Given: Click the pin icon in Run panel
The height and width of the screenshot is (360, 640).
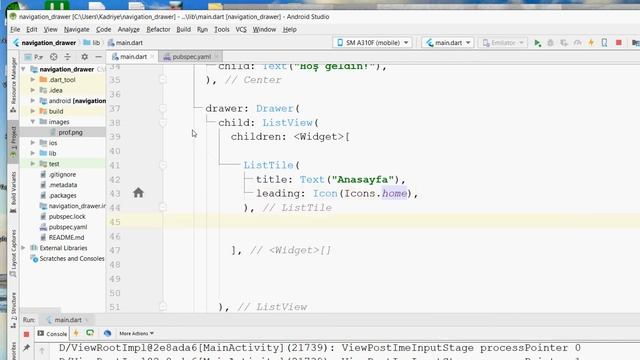Looking at the screenshot, I should pyautogui.click(x=27, y=348).
